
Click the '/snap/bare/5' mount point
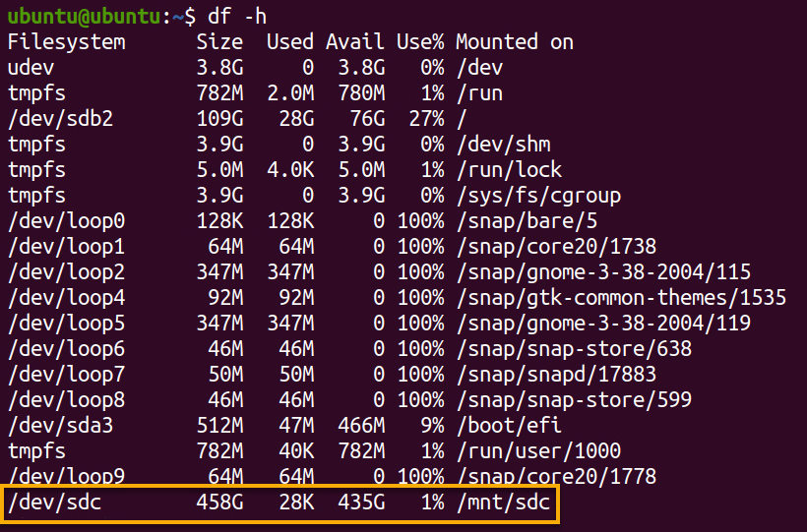(527, 221)
